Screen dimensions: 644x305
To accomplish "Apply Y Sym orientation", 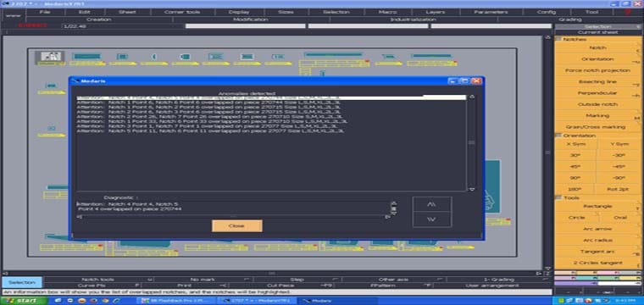I will pos(619,145).
